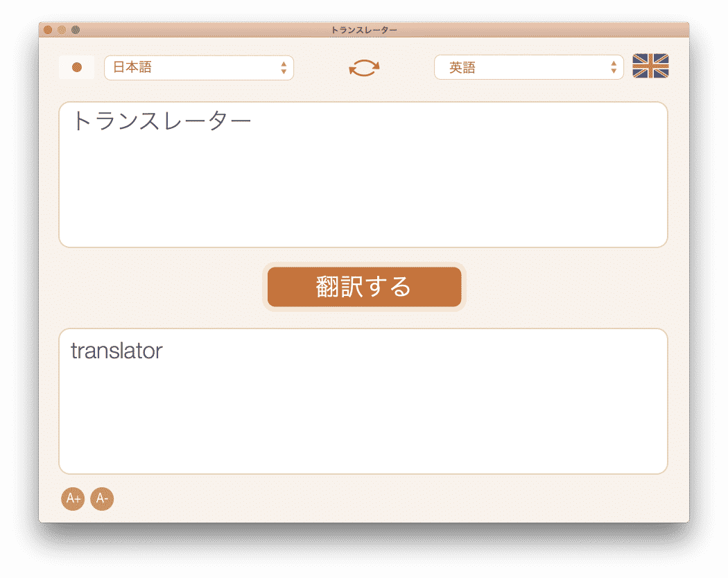Close the トランスレーター window
Screen dimensions: 728x578
pyautogui.click(x=48, y=30)
